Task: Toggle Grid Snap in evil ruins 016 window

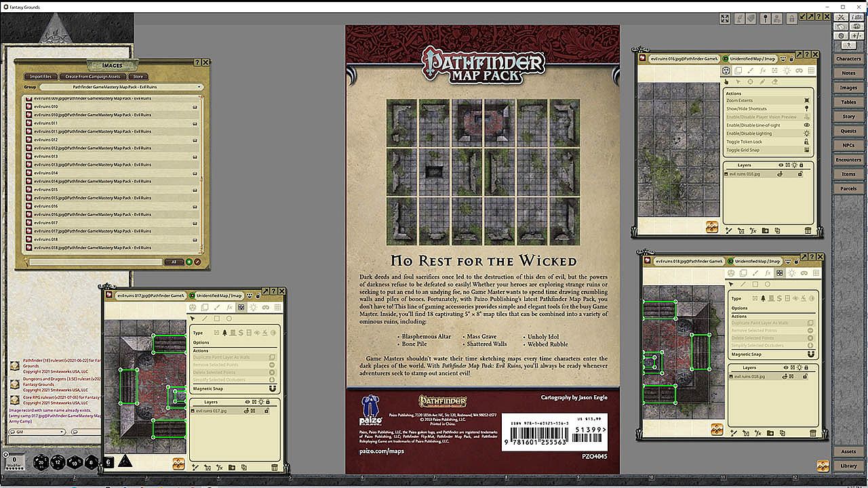Action: tap(769, 150)
